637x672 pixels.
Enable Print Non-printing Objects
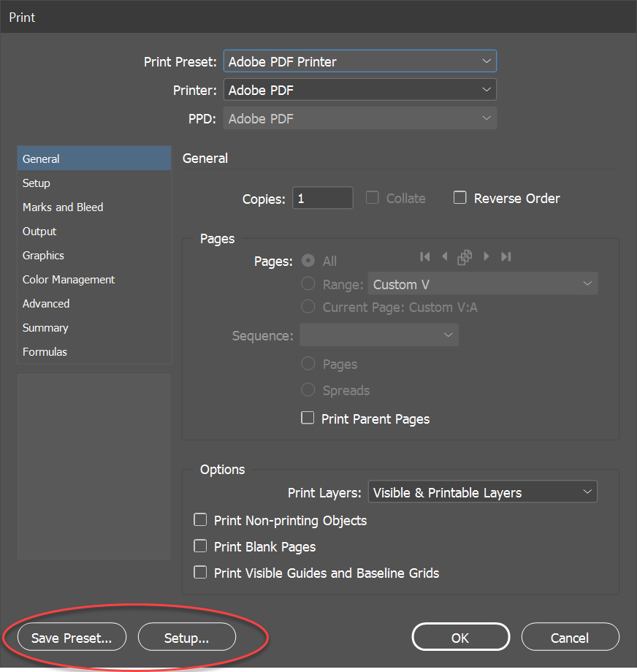pyautogui.click(x=200, y=519)
